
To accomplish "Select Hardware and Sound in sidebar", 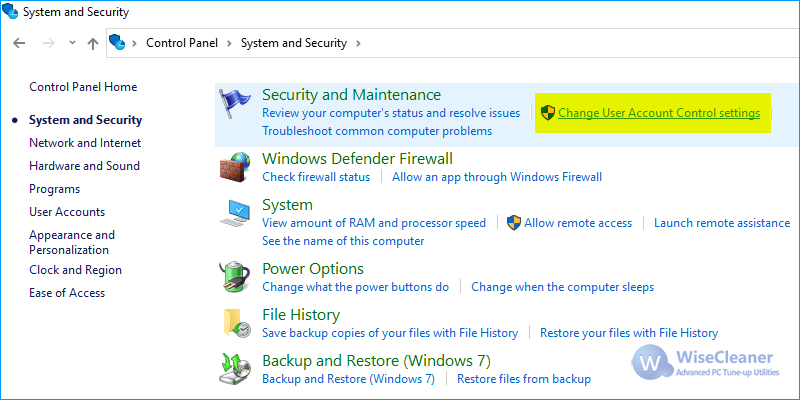I will pos(84,166).
